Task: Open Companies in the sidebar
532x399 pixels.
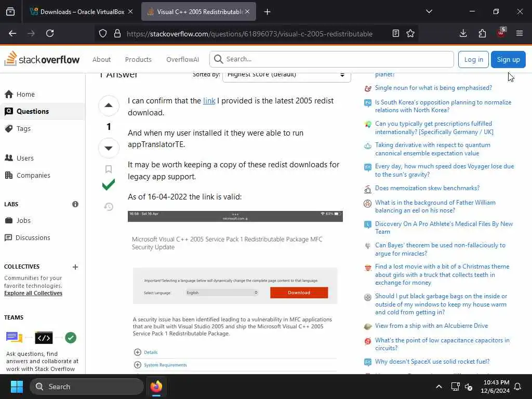Action: [43, 176]
